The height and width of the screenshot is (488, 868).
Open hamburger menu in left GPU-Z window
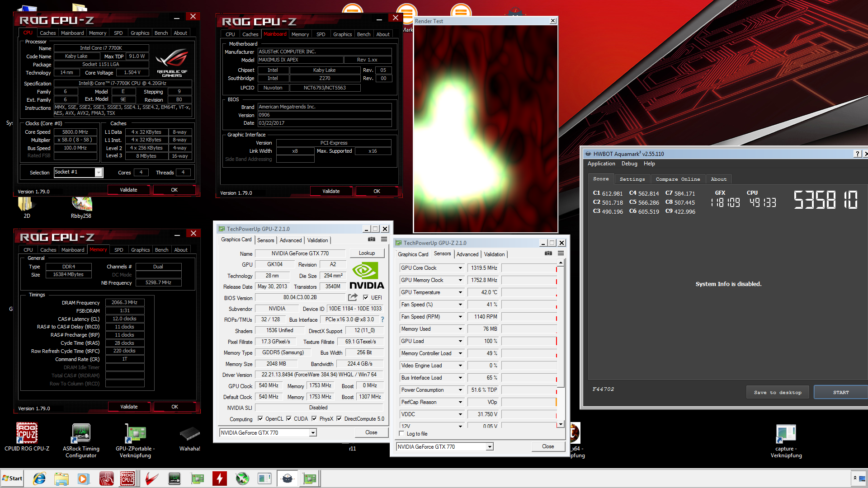pyautogui.click(x=384, y=239)
